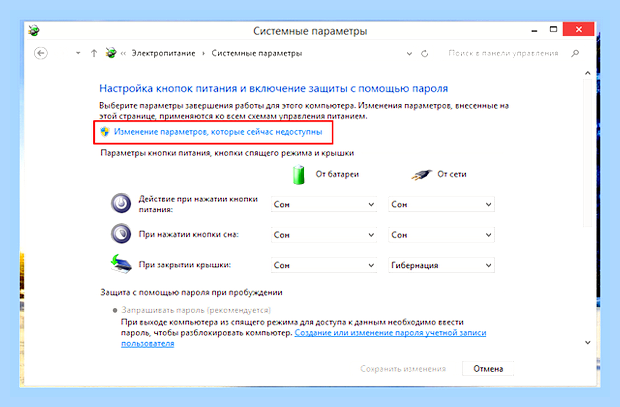This screenshot has width=620, height=407.
Task: Click the power plug icon От сети
Action: pos(421,174)
